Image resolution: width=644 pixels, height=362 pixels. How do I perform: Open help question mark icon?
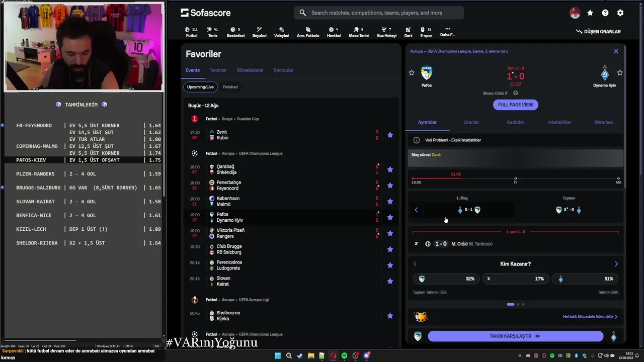605,13
